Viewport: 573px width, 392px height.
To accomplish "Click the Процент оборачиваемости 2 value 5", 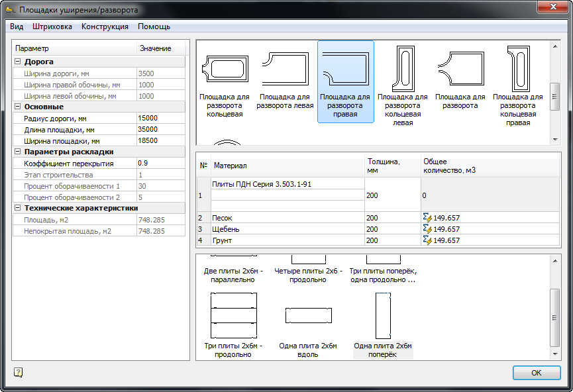I will pos(161,197).
